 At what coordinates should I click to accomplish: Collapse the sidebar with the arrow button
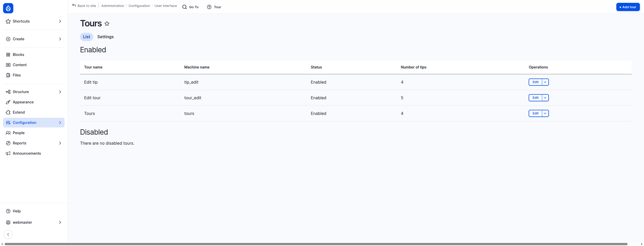pyautogui.click(x=8, y=234)
